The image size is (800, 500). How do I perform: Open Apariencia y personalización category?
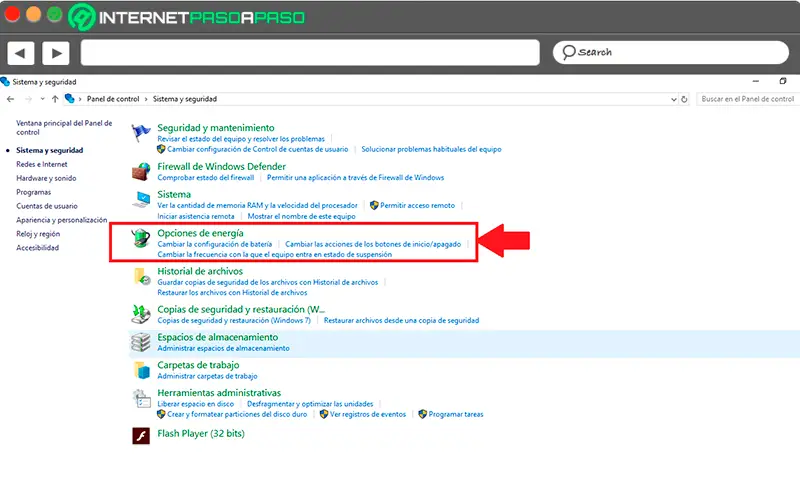[62, 220]
